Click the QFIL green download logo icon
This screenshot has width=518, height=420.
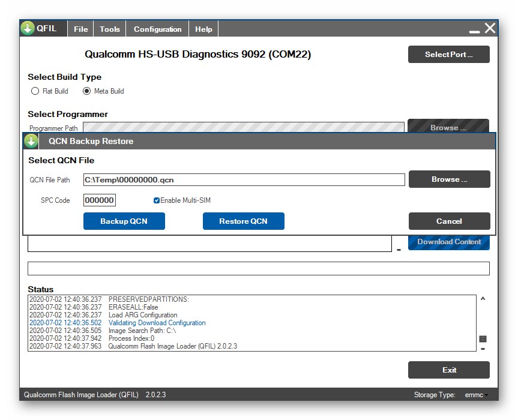[28, 28]
